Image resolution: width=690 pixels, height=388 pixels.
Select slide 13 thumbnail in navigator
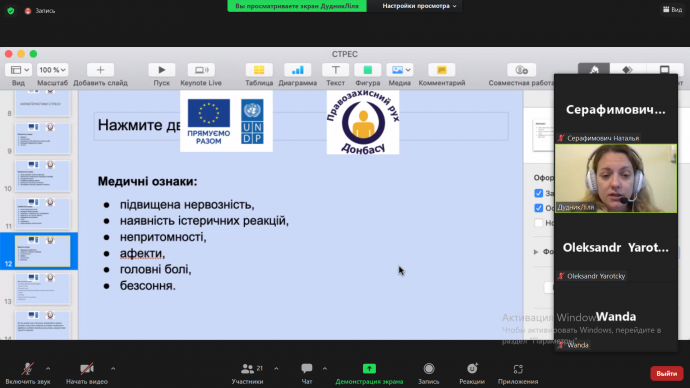point(43,289)
